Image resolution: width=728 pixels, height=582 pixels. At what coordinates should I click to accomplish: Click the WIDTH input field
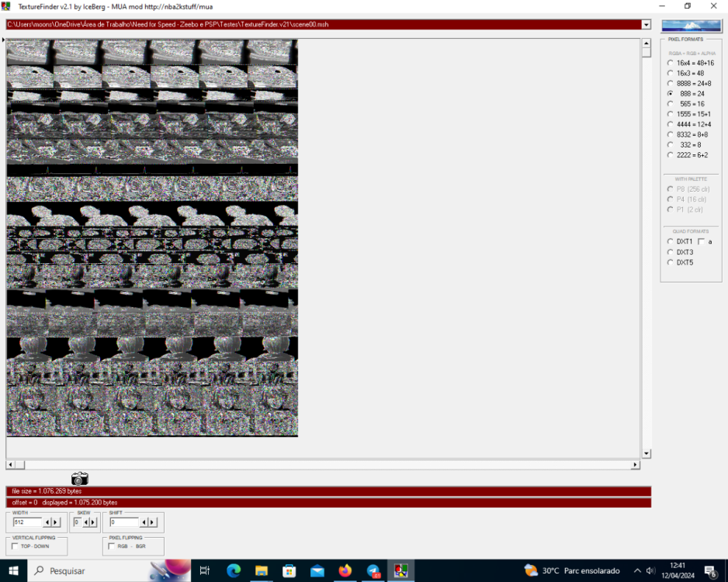point(27,522)
